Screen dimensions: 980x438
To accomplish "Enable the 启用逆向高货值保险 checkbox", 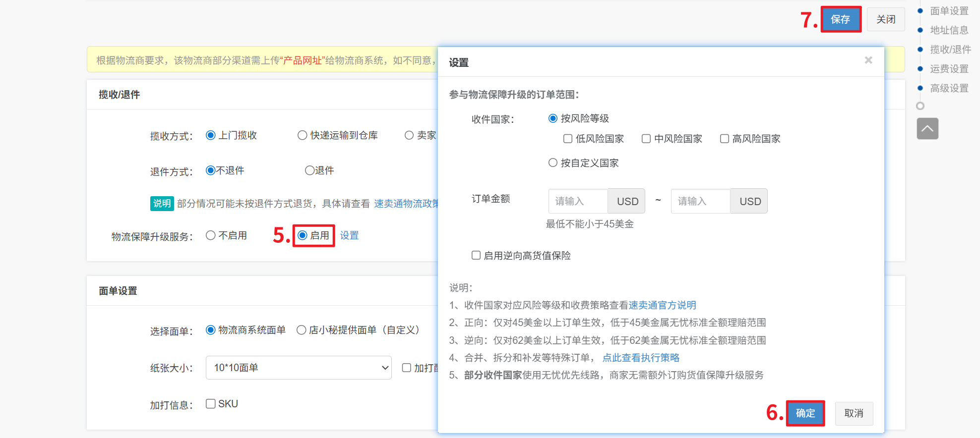I will pos(476,255).
